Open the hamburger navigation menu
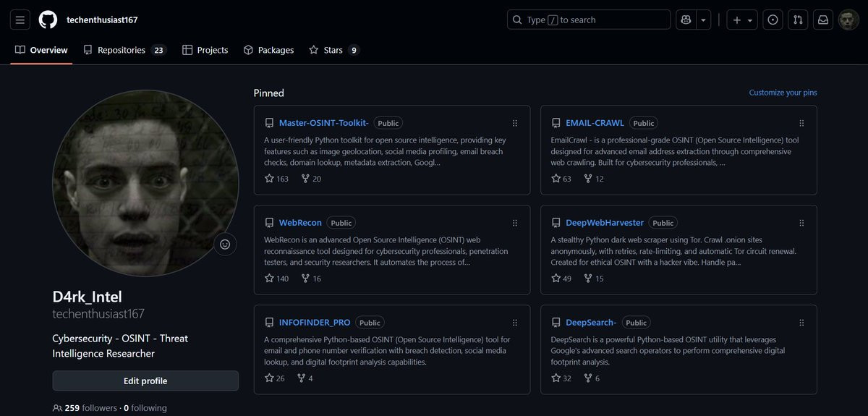 (x=20, y=20)
